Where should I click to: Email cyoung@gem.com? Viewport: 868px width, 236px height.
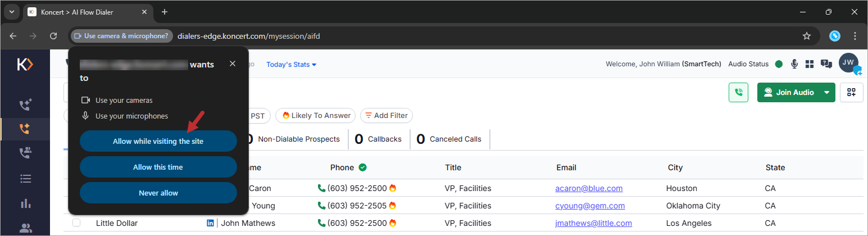[590, 206]
